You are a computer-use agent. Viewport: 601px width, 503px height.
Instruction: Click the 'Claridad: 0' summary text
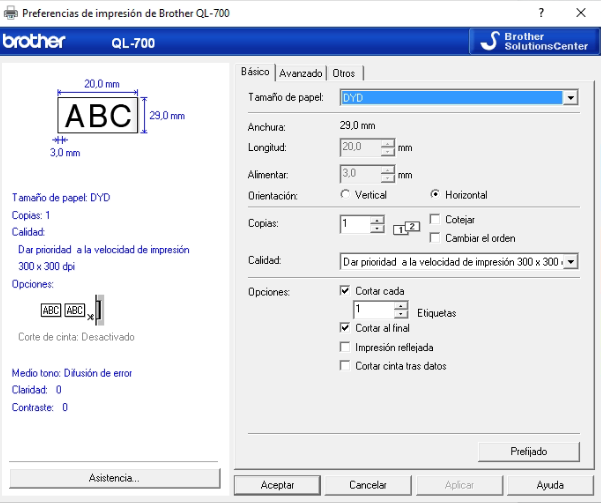[x=36, y=390]
